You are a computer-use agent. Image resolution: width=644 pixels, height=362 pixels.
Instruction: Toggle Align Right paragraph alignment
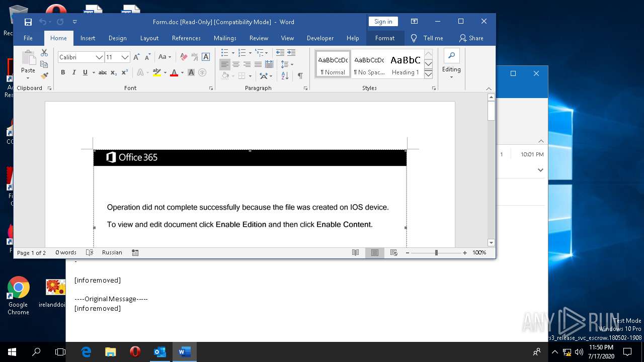click(247, 64)
